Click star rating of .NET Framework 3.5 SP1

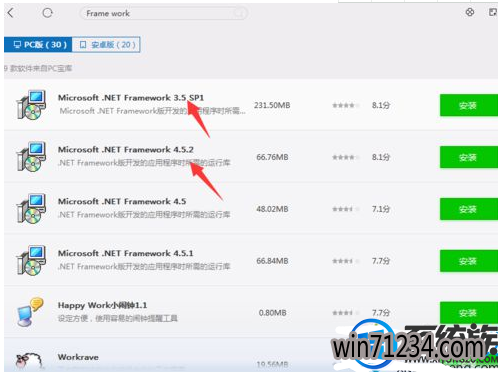click(346, 105)
